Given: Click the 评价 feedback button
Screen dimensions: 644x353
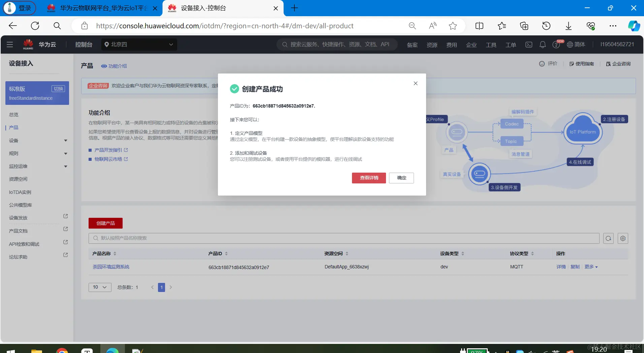Looking at the screenshot, I should click(548, 64).
